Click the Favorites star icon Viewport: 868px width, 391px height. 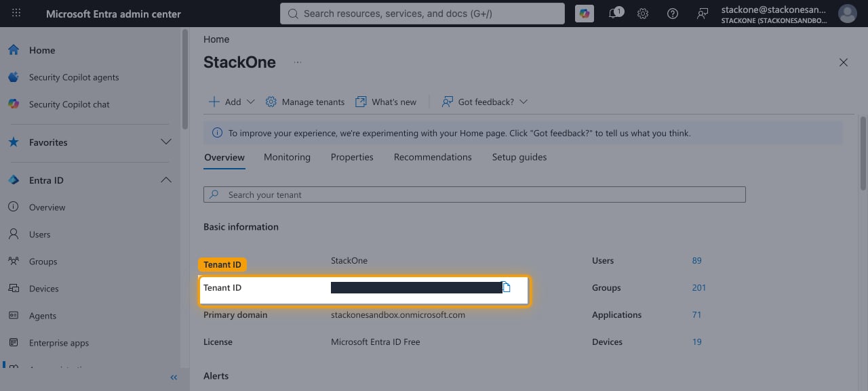(x=14, y=142)
